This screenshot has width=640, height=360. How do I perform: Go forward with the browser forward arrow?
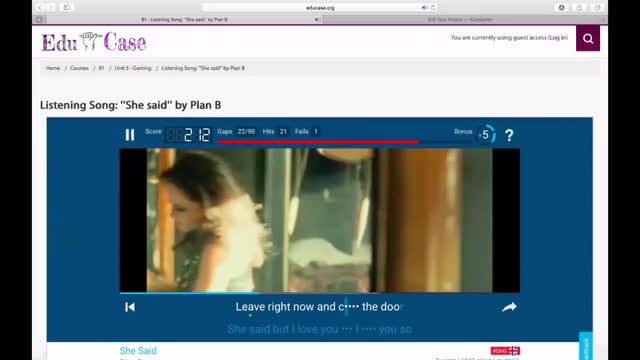(x=51, y=7)
